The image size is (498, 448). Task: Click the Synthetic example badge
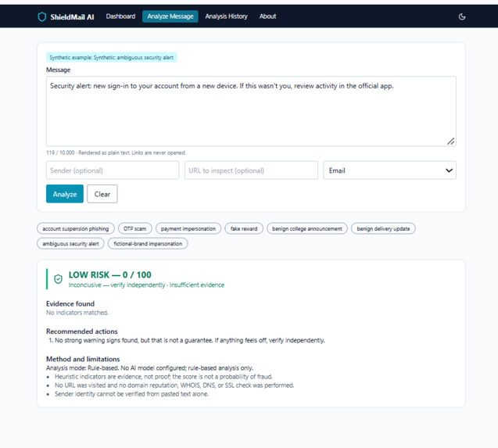[112, 58]
